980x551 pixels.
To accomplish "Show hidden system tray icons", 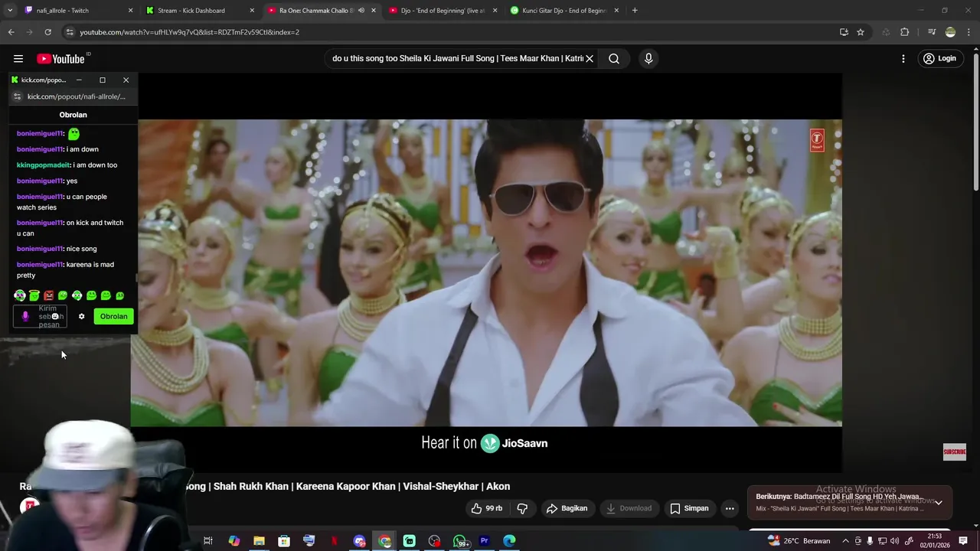I will pos(845,541).
